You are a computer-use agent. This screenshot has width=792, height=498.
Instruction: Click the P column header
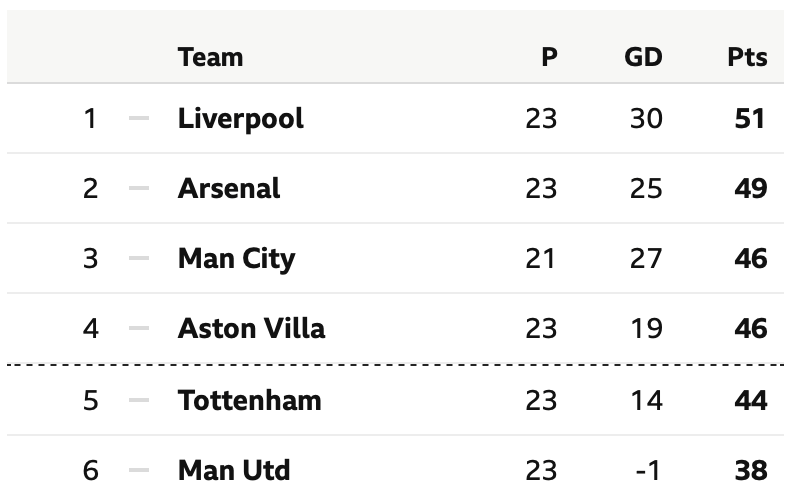549,57
